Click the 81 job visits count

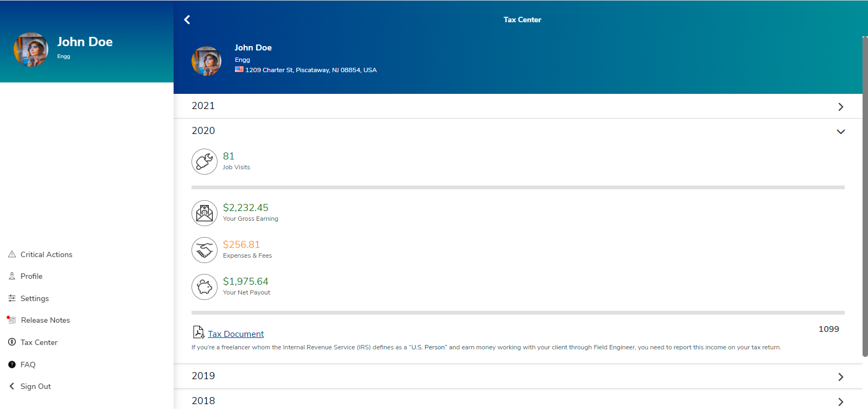click(228, 156)
